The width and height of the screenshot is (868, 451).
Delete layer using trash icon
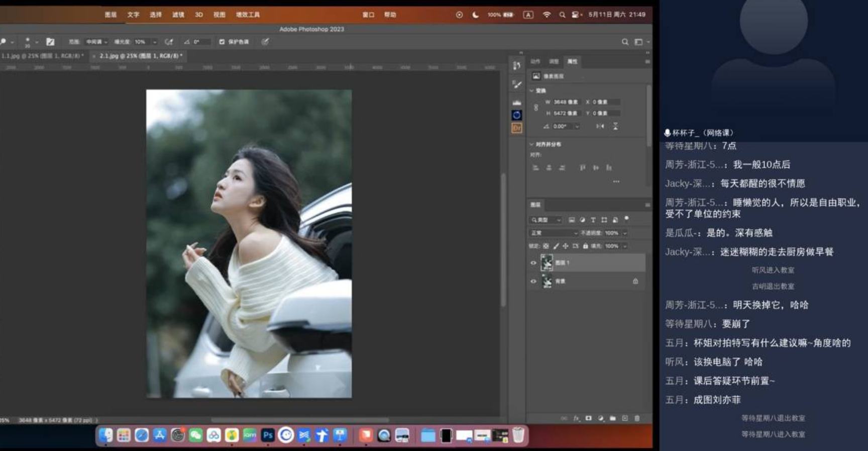coord(637,418)
